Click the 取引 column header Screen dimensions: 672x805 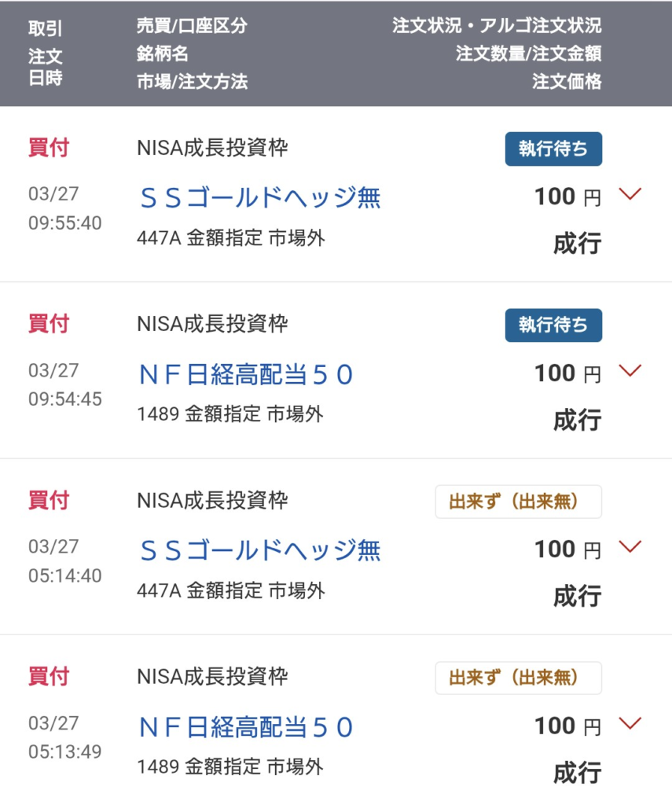click(46, 29)
